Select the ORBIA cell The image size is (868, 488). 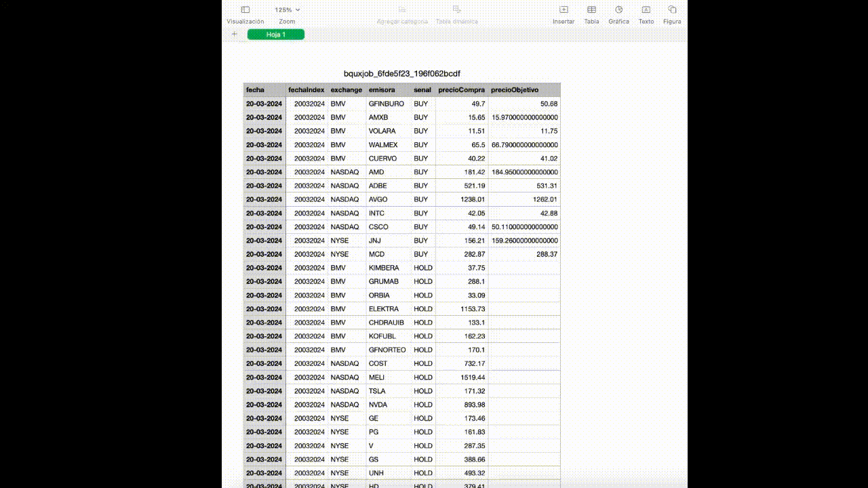389,295
